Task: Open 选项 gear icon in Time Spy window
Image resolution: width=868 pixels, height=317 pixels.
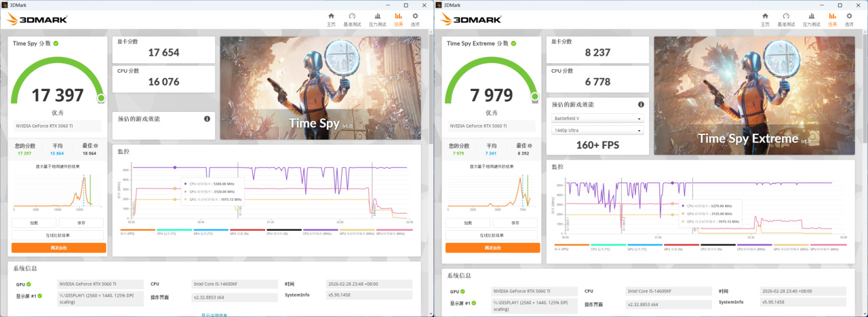Action: click(x=415, y=19)
